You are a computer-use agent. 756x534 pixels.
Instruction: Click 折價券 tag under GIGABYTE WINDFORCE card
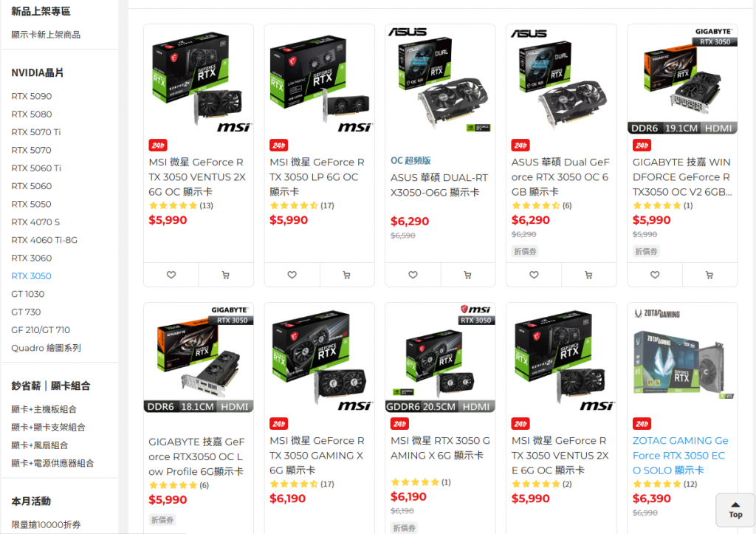[646, 251]
